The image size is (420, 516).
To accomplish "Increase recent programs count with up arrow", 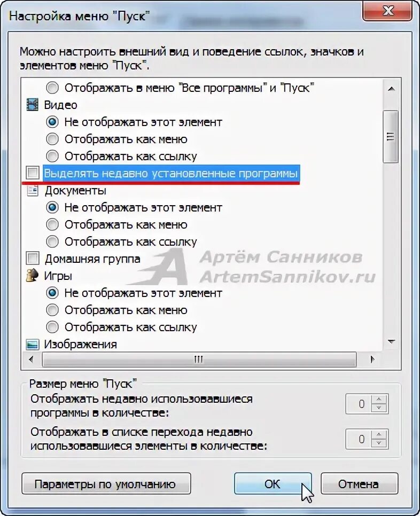I will point(379,399).
